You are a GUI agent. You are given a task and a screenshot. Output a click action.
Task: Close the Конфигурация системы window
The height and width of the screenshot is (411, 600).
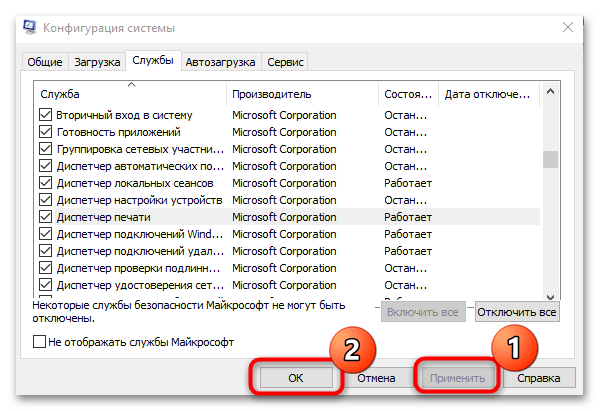(x=567, y=27)
